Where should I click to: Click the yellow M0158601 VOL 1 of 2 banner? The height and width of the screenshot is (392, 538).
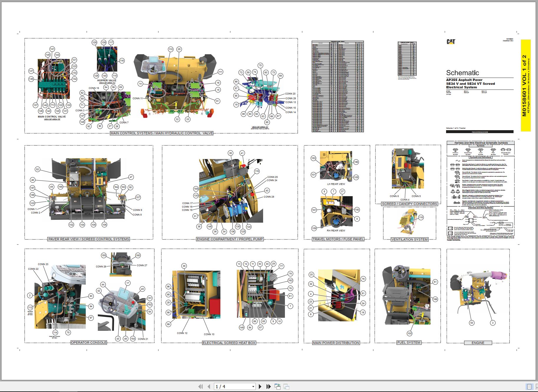[x=526, y=85]
